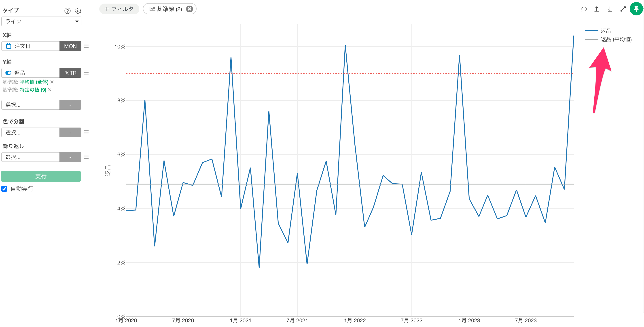This screenshot has width=644, height=327.
Task: Open the MON date unit dropdown
Action: (70, 46)
